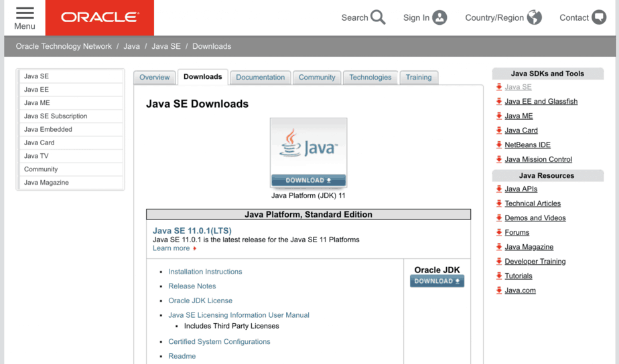Click Oracle Technology Network breadcrumb

point(64,46)
